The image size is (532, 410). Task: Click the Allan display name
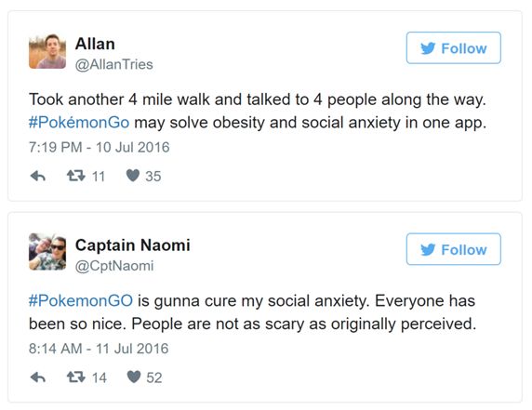pos(95,44)
